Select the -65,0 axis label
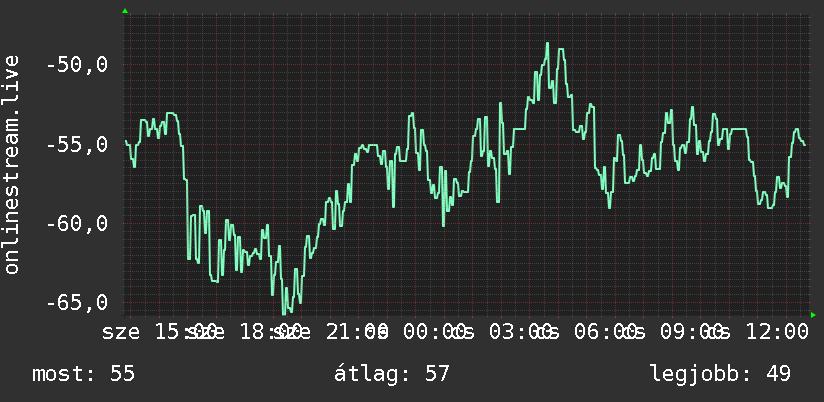 click(77, 302)
